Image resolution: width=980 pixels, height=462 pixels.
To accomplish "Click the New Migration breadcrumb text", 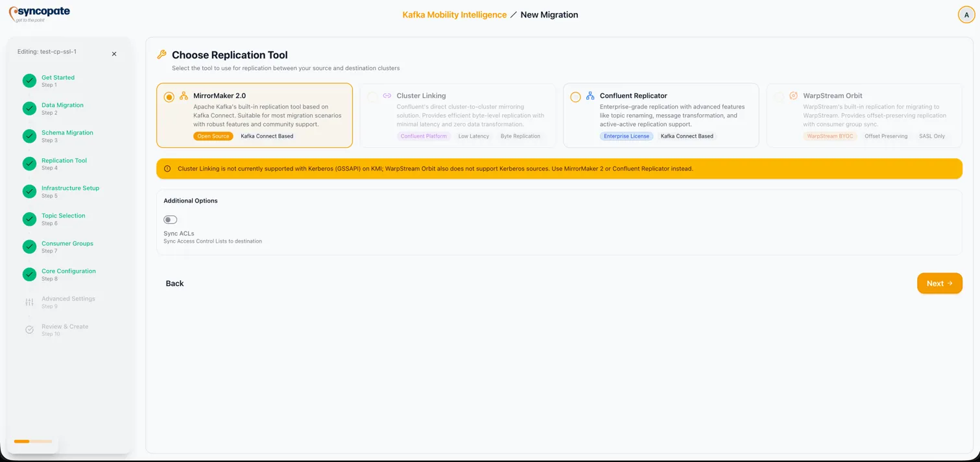I will (x=549, y=14).
